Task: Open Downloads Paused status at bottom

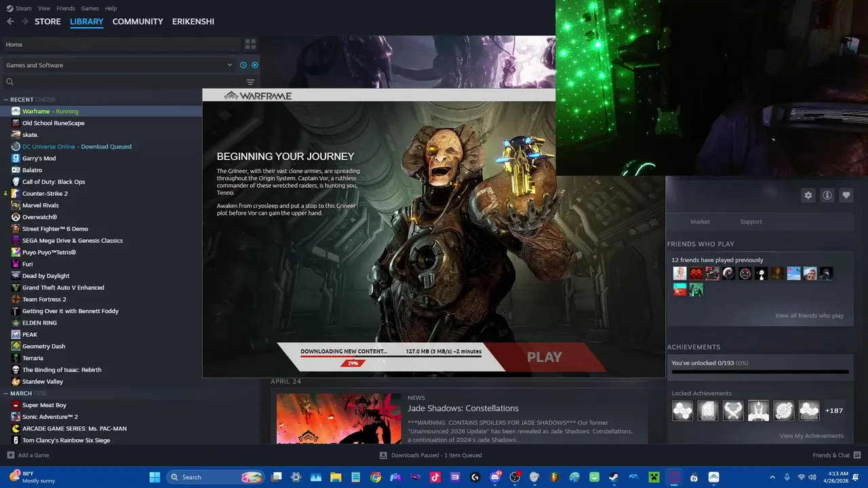Action: (x=431, y=455)
